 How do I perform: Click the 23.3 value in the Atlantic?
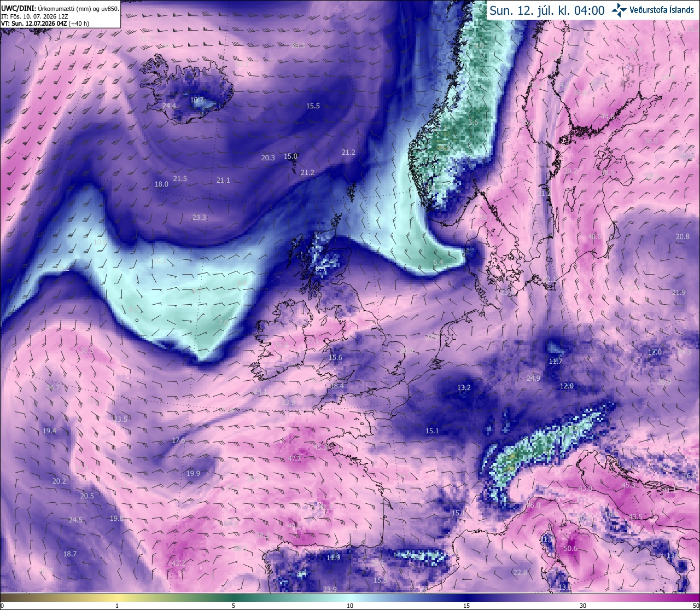click(199, 217)
